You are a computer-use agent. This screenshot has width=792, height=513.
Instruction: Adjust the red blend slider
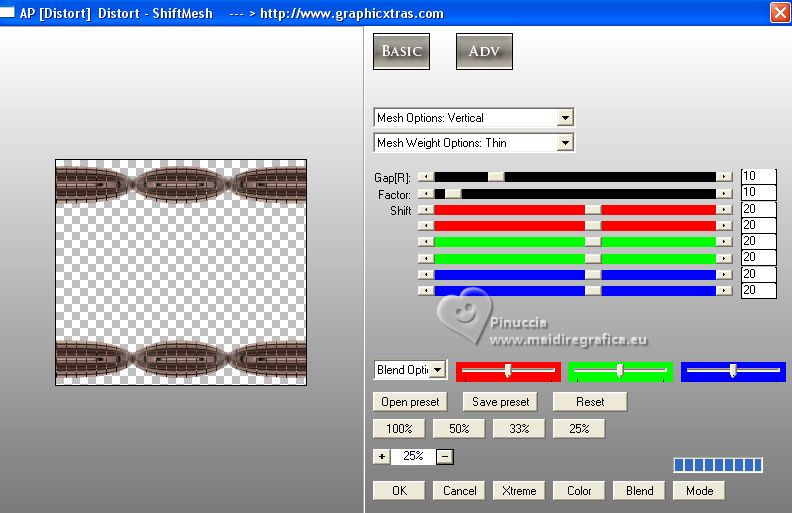pos(508,371)
